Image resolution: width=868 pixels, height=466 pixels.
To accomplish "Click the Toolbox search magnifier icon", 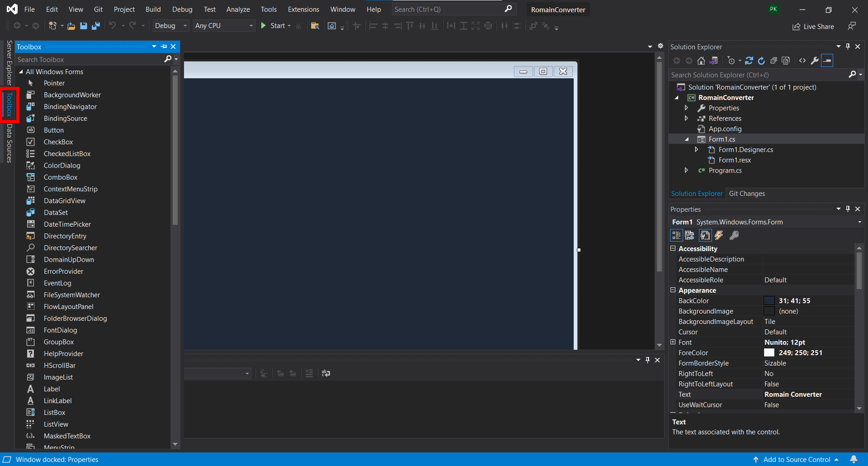I will (168, 59).
